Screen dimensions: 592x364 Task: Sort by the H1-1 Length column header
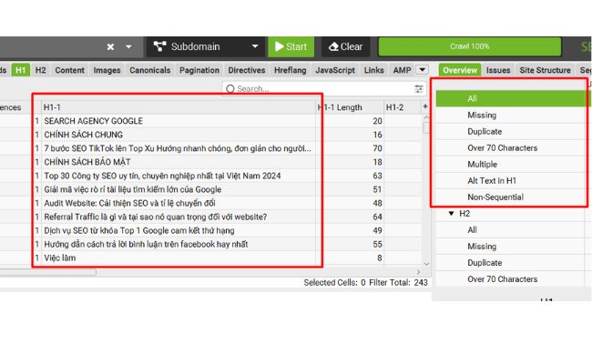340,107
